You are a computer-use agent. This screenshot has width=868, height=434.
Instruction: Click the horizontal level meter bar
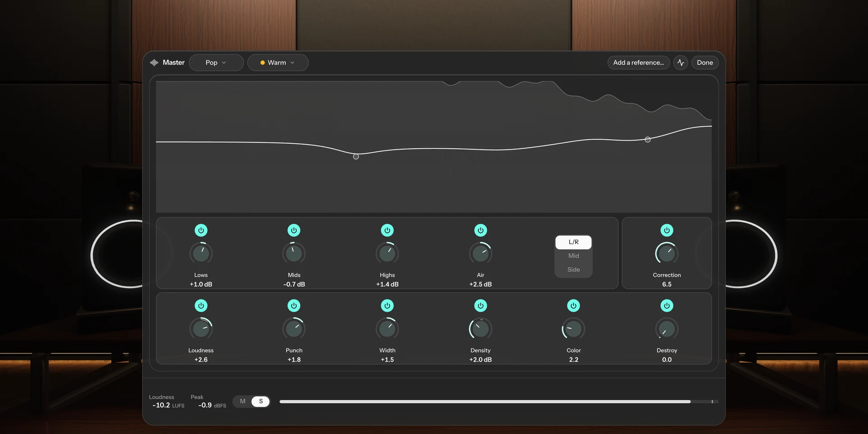click(x=499, y=401)
